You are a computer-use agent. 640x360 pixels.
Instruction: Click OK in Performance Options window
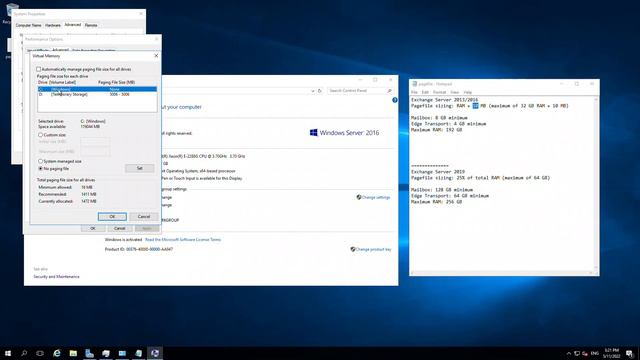tap(93, 228)
